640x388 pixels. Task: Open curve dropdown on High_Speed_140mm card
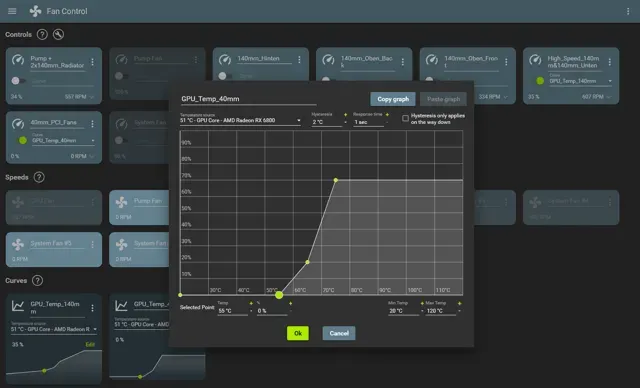click(580, 81)
